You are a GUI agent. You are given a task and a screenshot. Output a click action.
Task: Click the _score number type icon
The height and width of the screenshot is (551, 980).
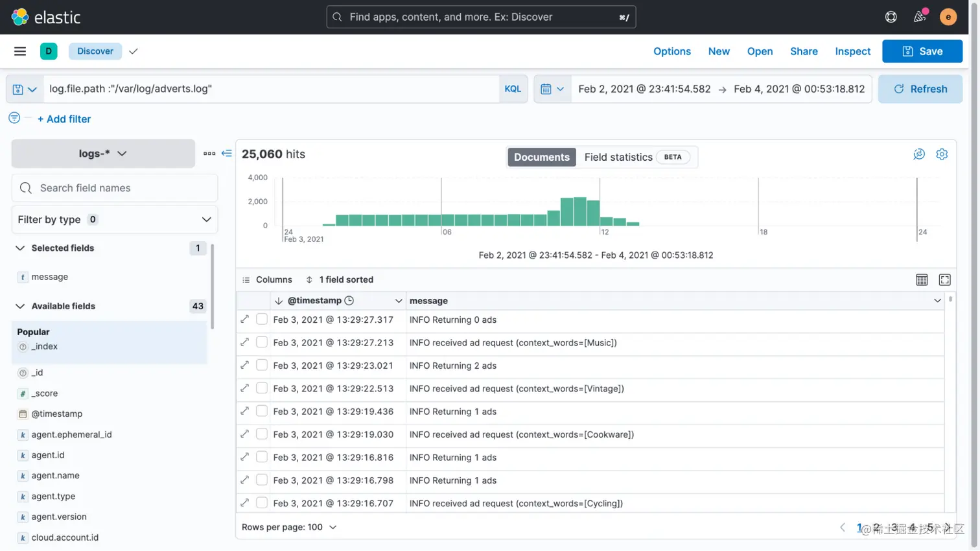pos(23,393)
